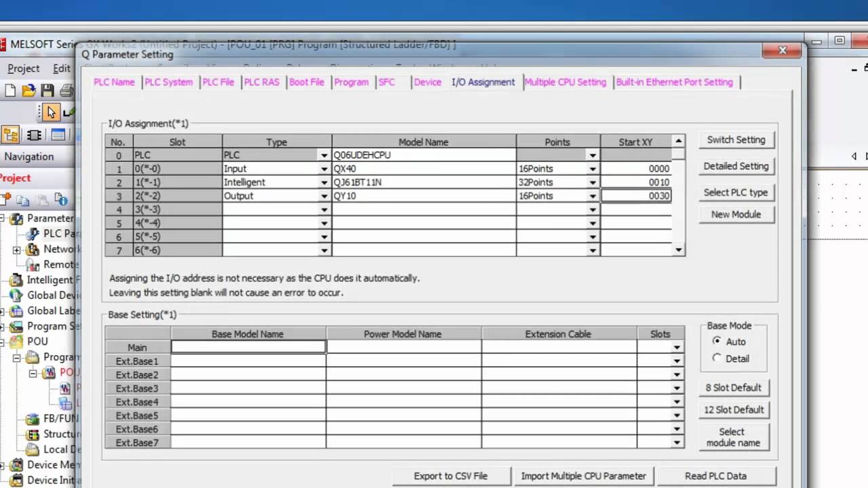Click the Detailed Setting button
This screenshot has height=488, width=868.
tap(736, 166)
